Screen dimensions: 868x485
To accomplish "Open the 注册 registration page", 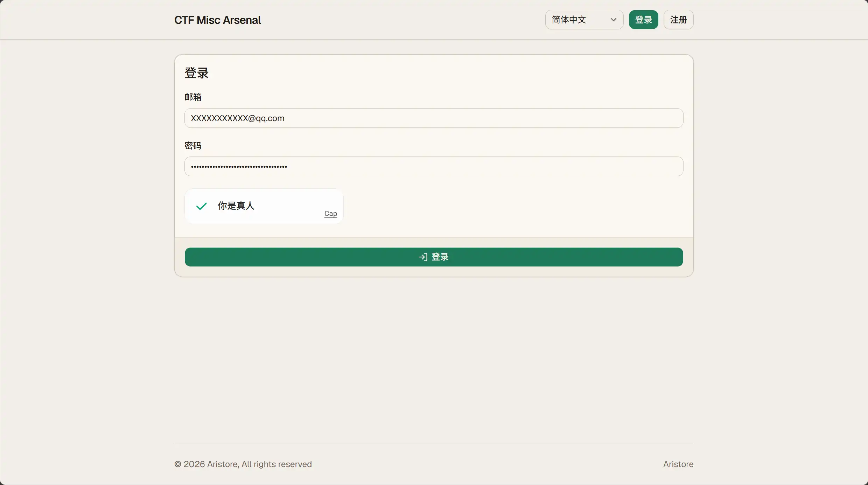I will [678, 20].
